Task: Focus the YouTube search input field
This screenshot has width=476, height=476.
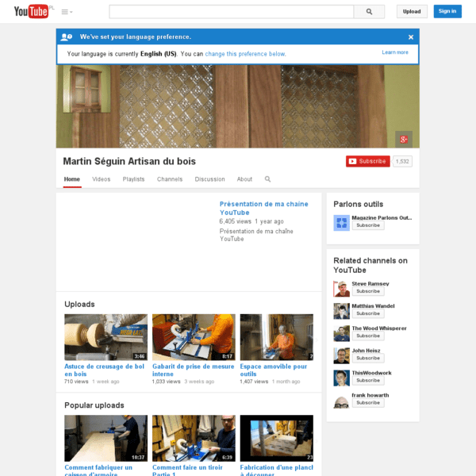Action: (x=232, y=12)
